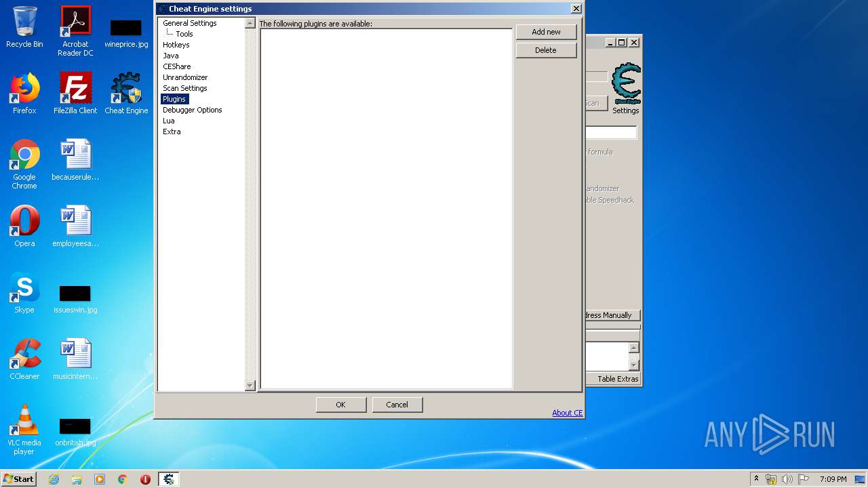The image size is (868, 488).
Task: Open Firefox desktop shortcut
Action: click(x=24, y=94)
